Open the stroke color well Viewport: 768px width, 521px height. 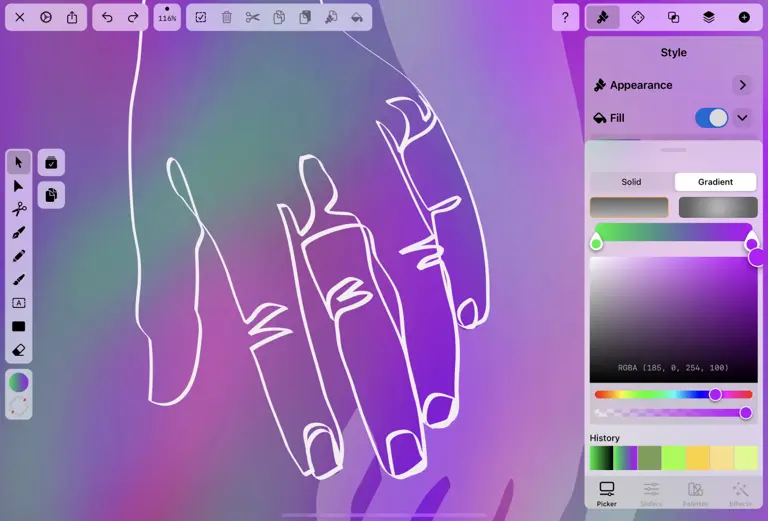[x=19, y=406]
